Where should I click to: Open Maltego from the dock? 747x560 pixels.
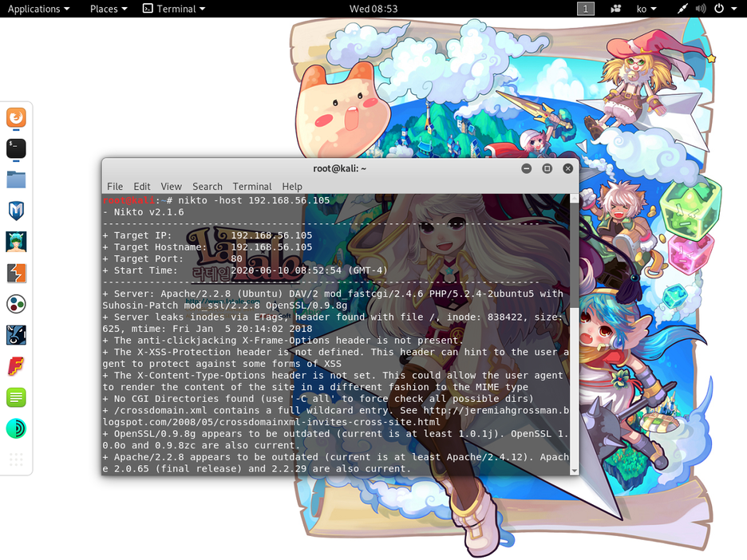point(16,304)
